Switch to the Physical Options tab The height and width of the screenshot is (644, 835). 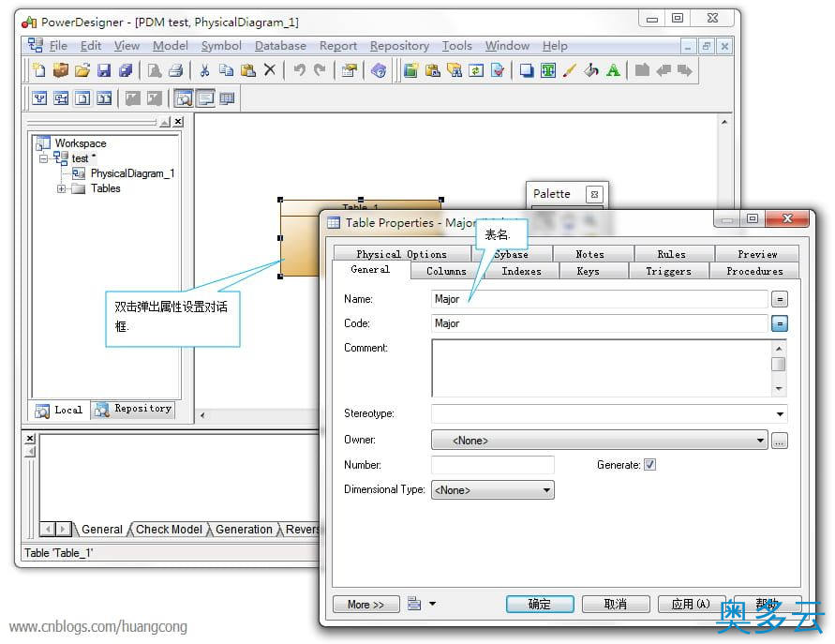pos(401,254)
